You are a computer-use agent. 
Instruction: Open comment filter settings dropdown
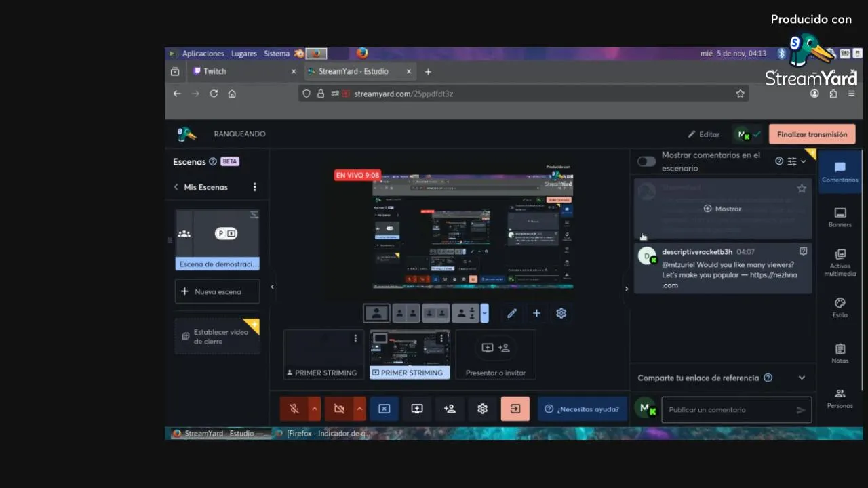click(797, 161)
